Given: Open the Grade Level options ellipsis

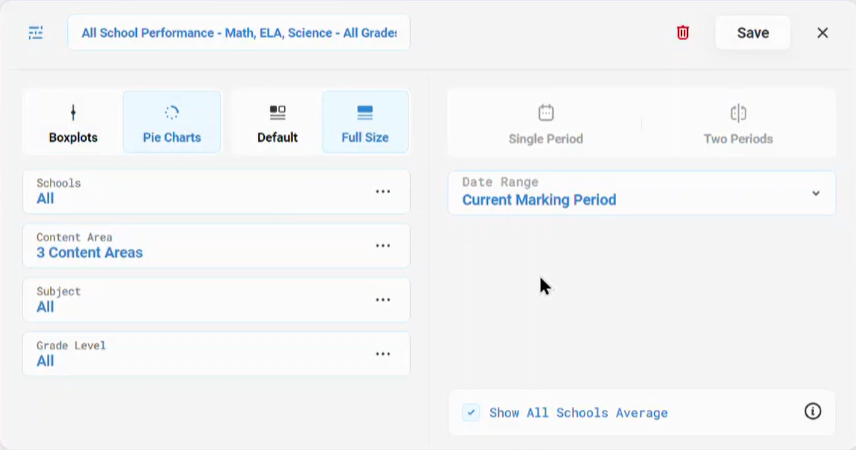Looking at the screenshot, I should pyautogui.click(x=383, y=353).
